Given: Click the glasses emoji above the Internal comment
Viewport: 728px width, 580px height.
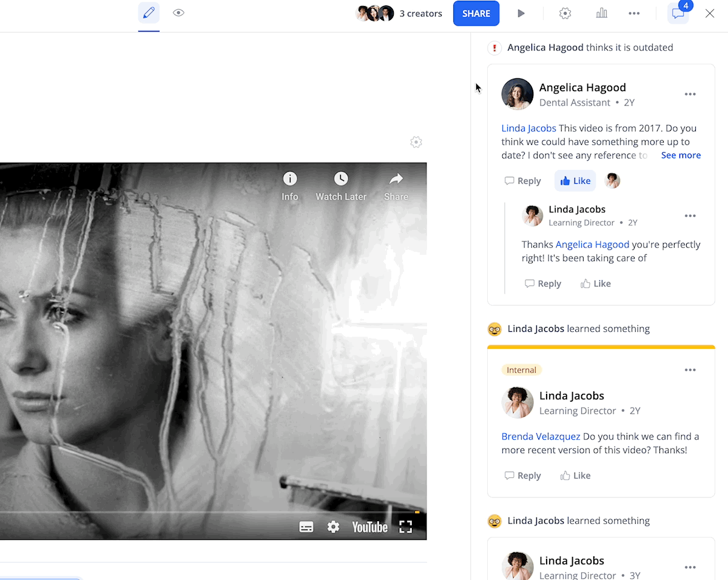Looking at the screenshot, I should click(x=495, y=329).
